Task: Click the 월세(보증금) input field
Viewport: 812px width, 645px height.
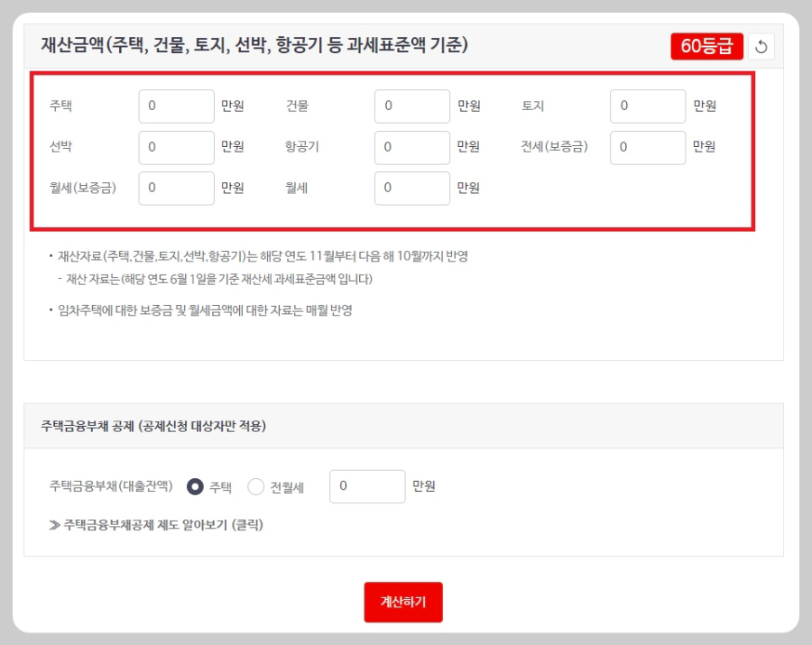Action: (x=176, y=188)
